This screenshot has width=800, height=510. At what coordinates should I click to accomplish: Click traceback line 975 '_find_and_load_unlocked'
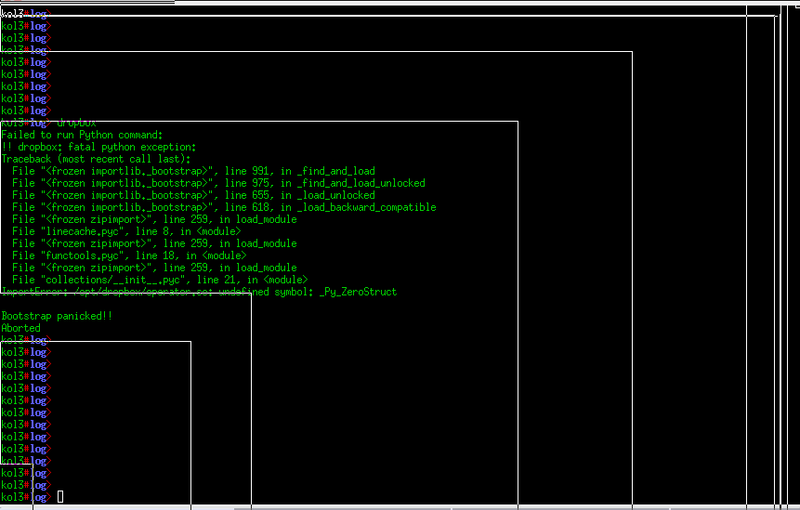click(219, 184)
